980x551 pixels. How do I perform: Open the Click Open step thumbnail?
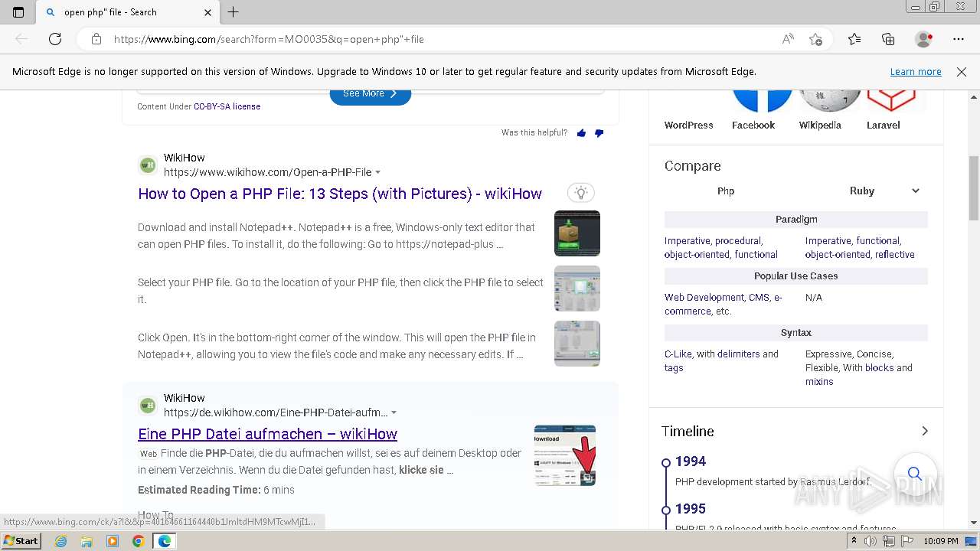[x=577, y=344]
